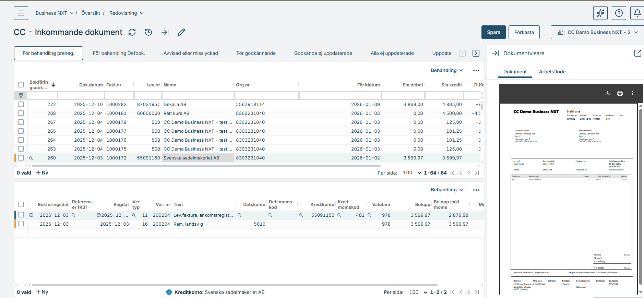Collapse the Dokumentvisare panel
The width and height of the screenshot is (644, 298).
[x=495, y=53]
